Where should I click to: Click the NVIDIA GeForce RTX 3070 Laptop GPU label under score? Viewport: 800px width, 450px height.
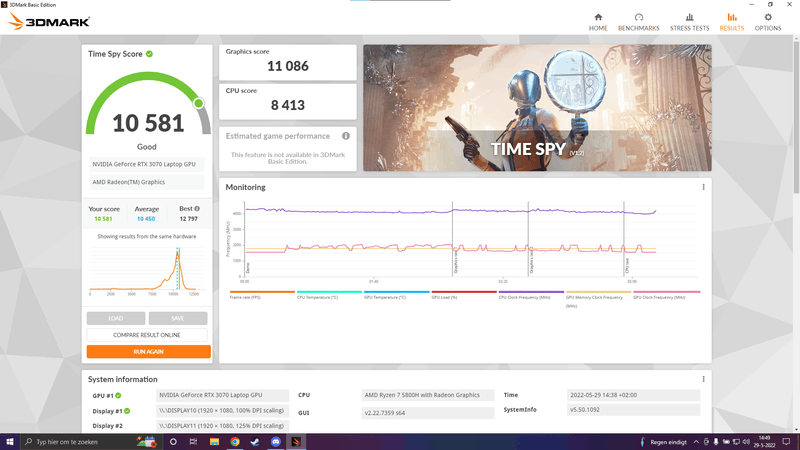tap(147, 164)
